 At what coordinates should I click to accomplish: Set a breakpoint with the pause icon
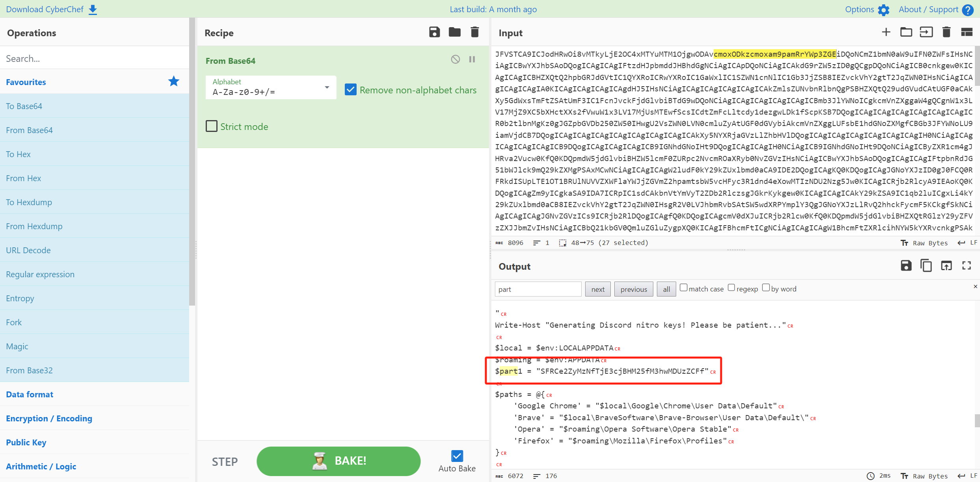pyautogui.click(x=472, y=59)
